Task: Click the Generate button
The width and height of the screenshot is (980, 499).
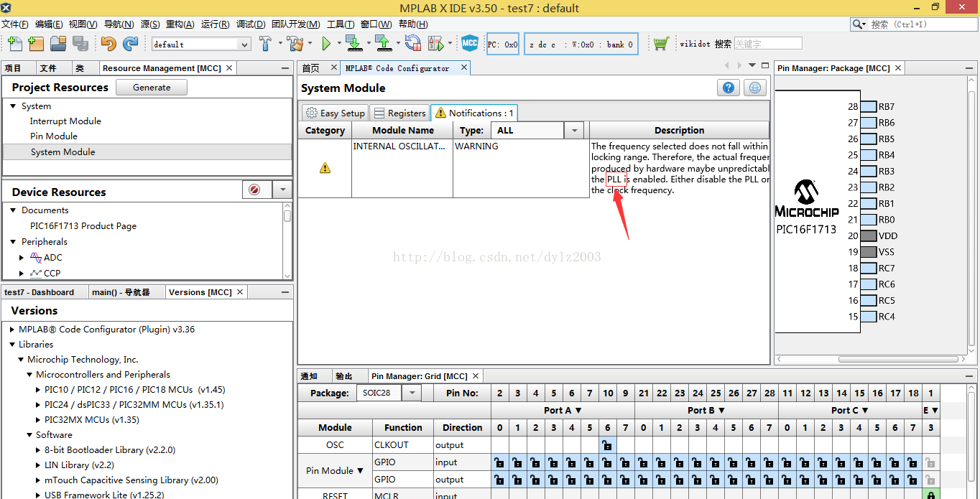Action: coord(152,87)
